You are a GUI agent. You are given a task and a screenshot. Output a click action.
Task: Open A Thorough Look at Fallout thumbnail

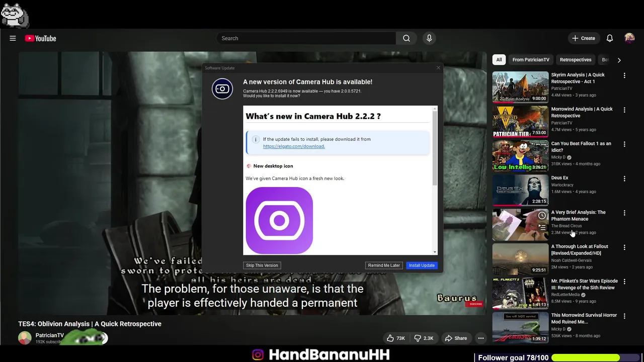coord(520,259)
